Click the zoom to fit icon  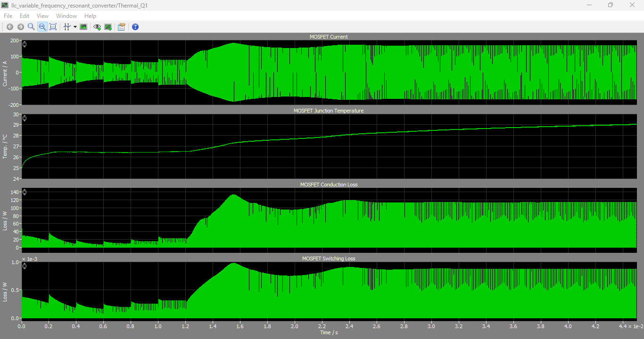tap(53, 27)
